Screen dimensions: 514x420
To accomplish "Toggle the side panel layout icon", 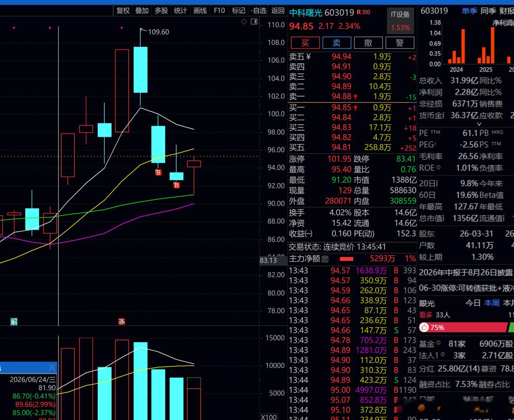I will [x=254, y=22].
